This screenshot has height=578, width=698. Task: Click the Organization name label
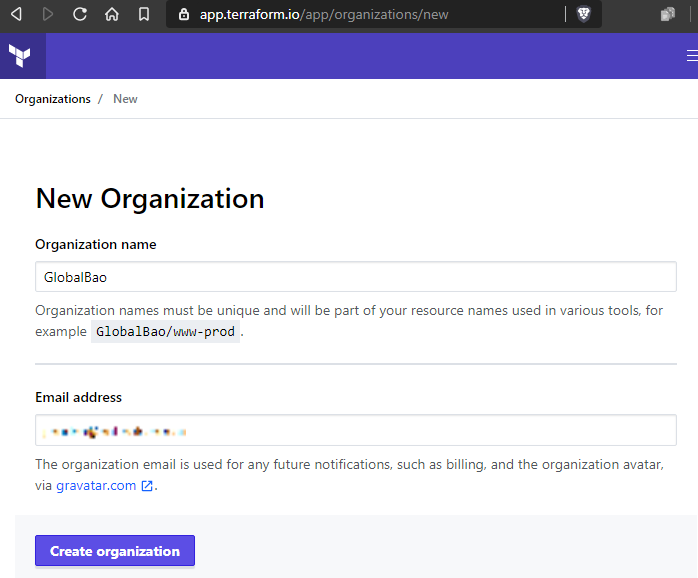[x=96, y=244]
